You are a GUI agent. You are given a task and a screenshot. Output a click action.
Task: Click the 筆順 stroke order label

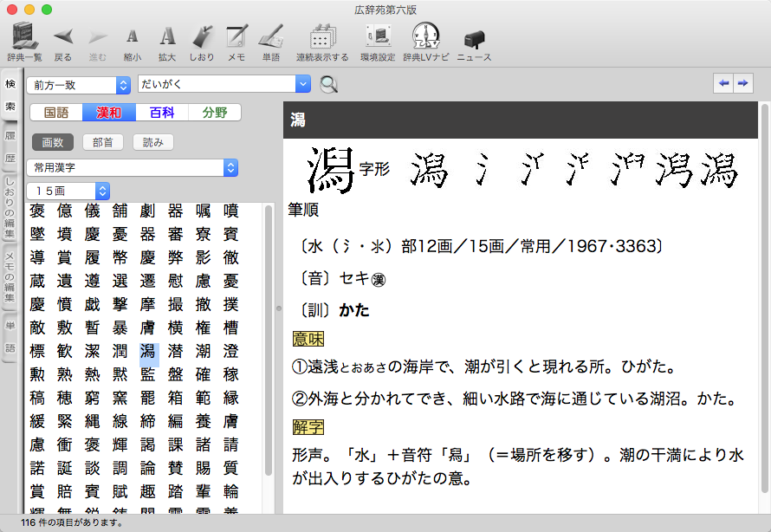(x=303, y=210)
